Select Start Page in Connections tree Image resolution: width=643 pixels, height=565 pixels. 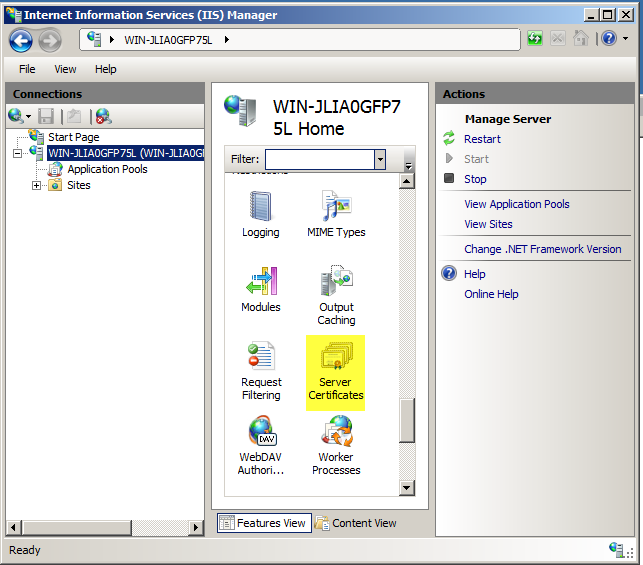[x=73, y=137]
